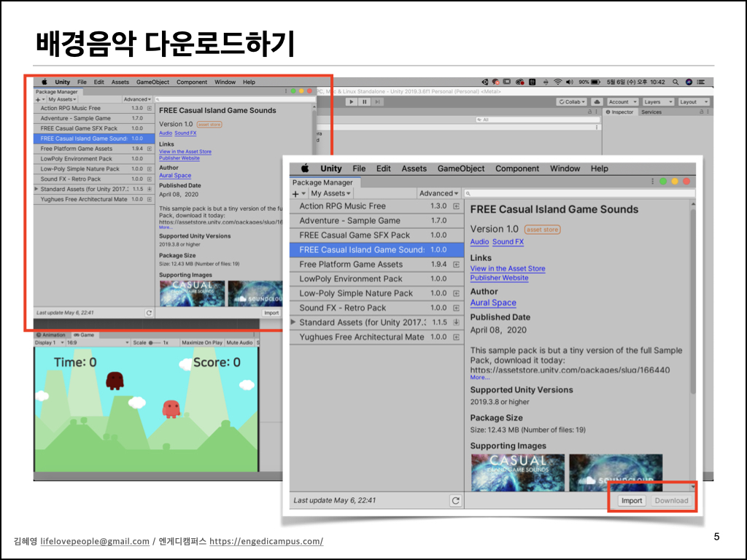Open View in the Asset Store link in enlarged details
747x560 pixels.
click(508, 268)
